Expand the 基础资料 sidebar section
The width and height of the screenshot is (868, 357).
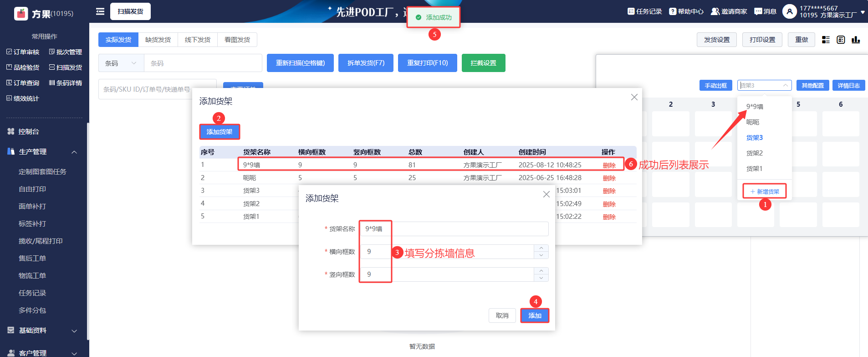tap(74, 331)
